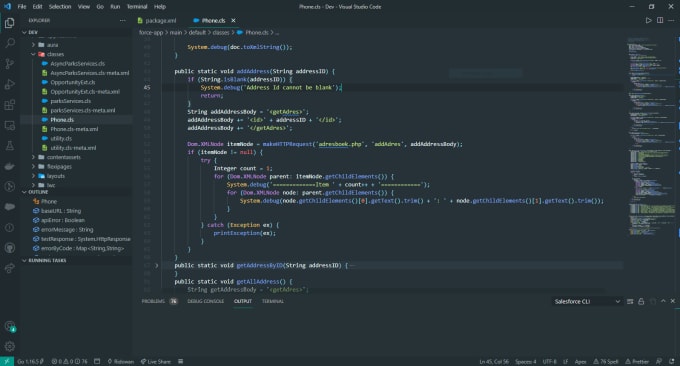Open the Edit menu
The width and height of the screenshot is (680, 366).
pyautogui.click(x=38, y=7)
